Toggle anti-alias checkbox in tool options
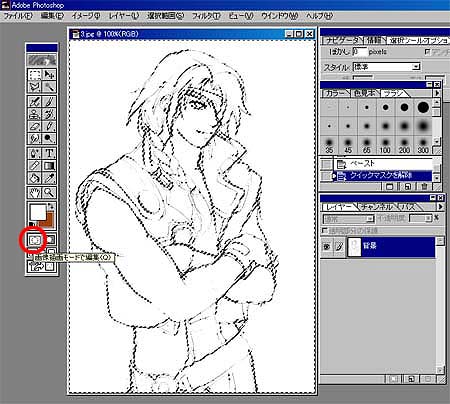The height and width of the screenshot is (404, 450). click(428, 52)
